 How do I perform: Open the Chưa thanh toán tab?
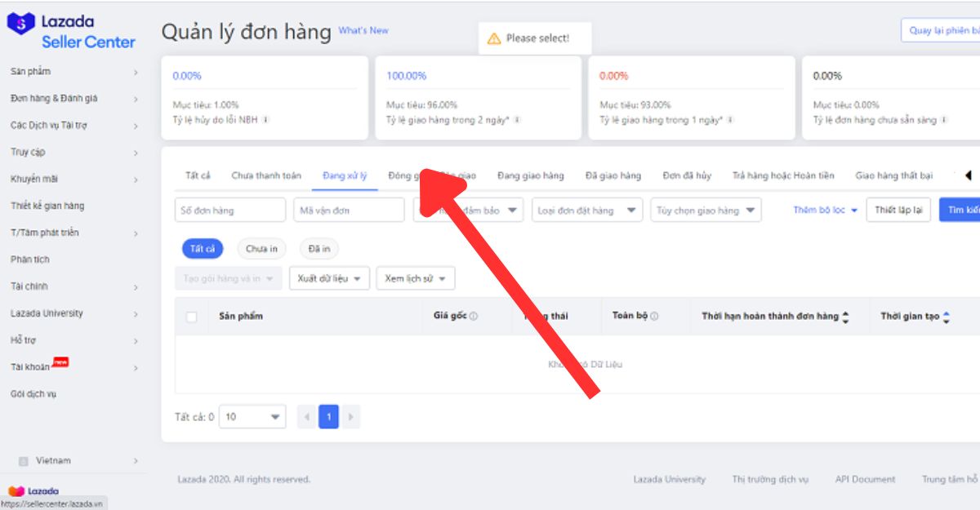click(x=266, y=175)
